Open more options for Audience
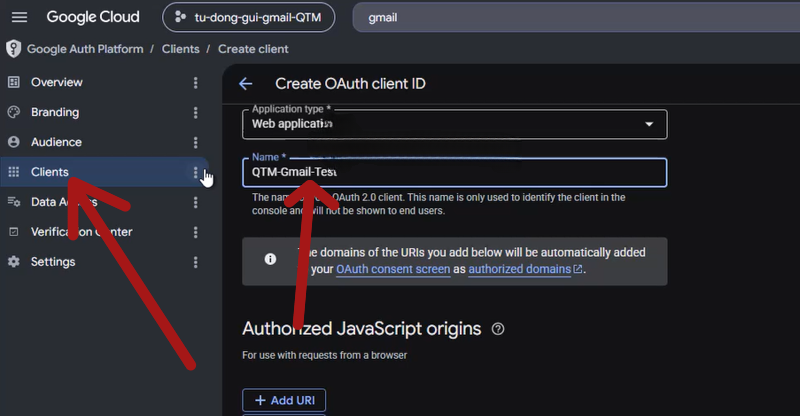The height and width of the screenshot is (416, 800). pos(195,142)
